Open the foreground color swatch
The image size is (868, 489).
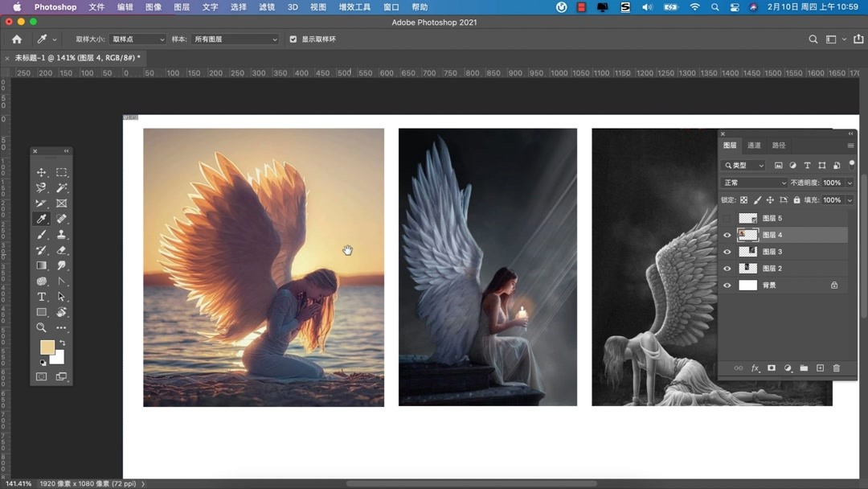(47, 347)
